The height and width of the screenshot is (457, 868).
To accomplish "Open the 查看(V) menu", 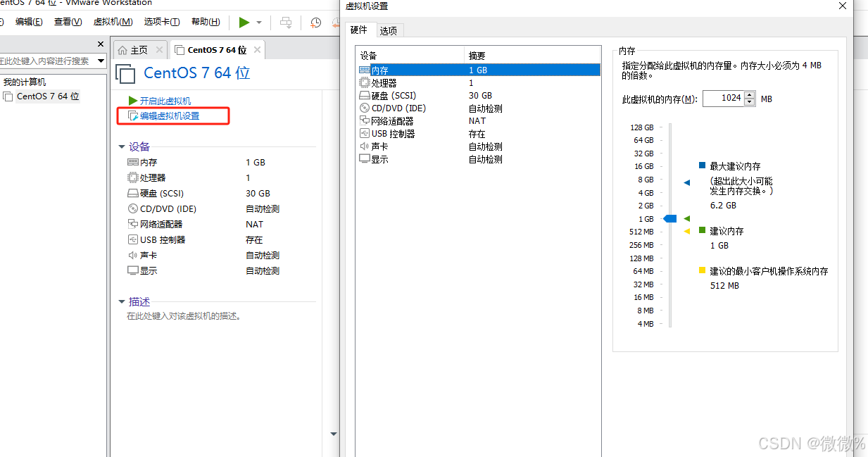I will click(x=68, y=22).
